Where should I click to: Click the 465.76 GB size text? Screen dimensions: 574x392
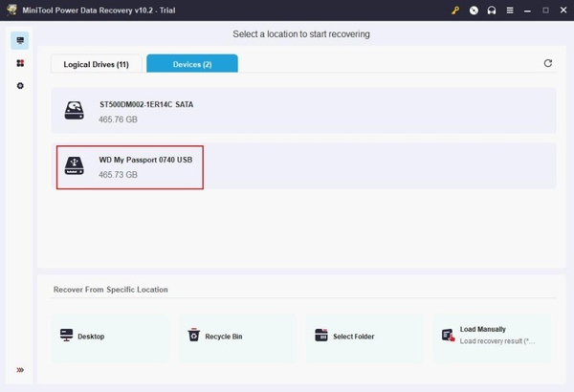[118, 120]
